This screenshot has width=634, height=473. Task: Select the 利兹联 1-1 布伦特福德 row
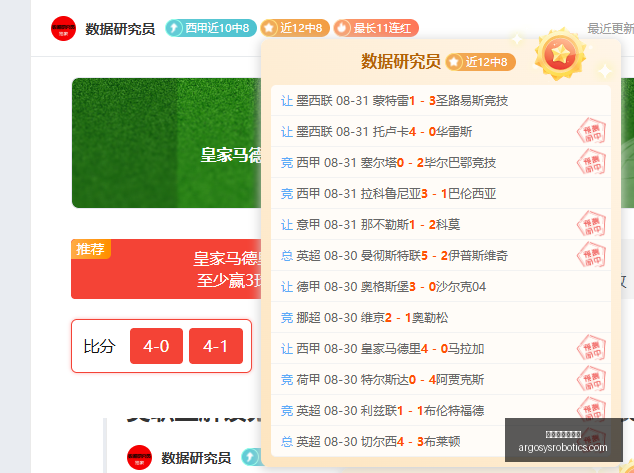(441, 410)
